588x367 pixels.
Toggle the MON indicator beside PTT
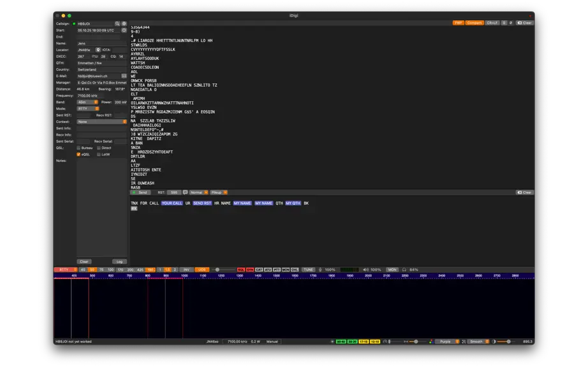coord(286,270)
